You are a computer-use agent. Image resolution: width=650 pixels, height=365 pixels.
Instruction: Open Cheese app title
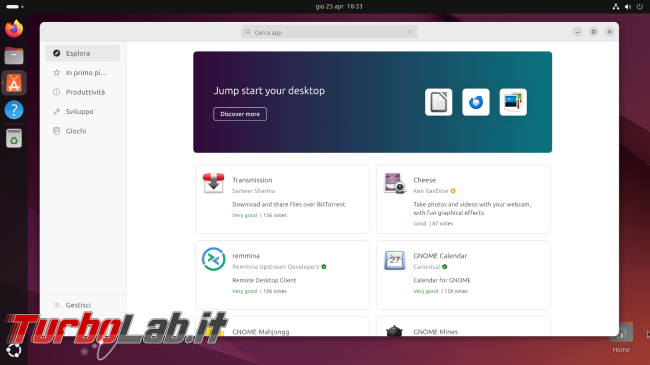424,180
